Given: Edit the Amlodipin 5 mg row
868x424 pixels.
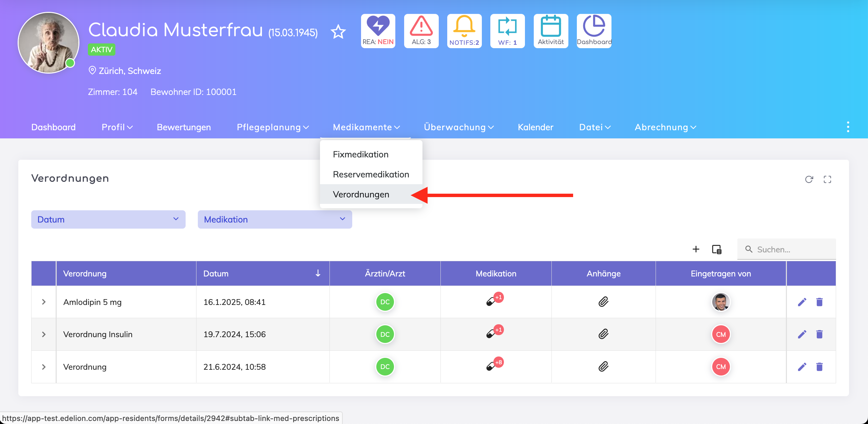Looking at the screenshot, I should click(x=802, y=302).
